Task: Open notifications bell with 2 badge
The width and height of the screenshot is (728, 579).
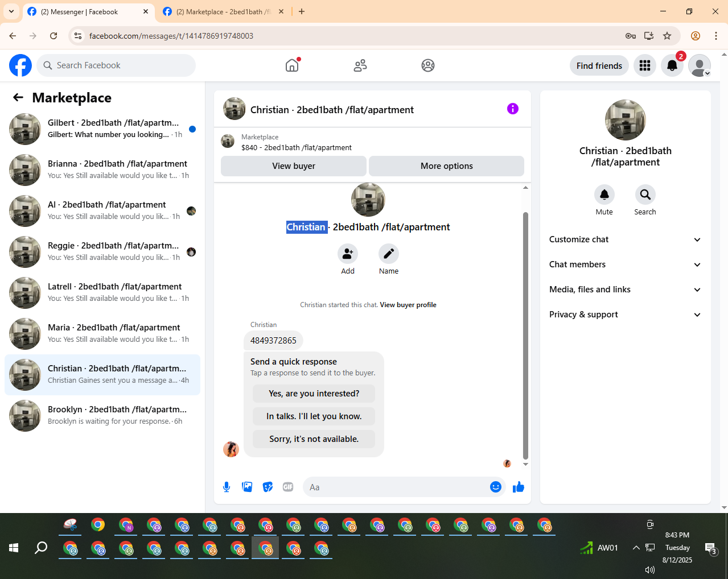Action: point(672,65)
